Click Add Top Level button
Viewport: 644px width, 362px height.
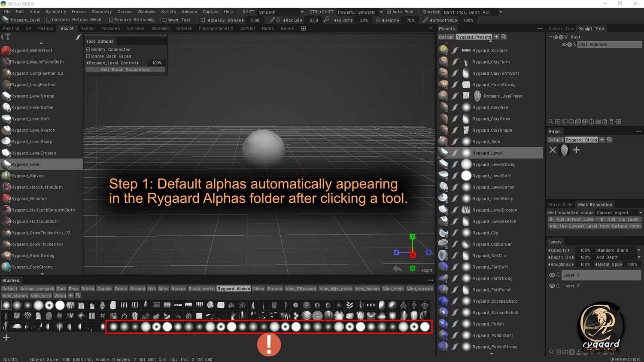[619, 219]
